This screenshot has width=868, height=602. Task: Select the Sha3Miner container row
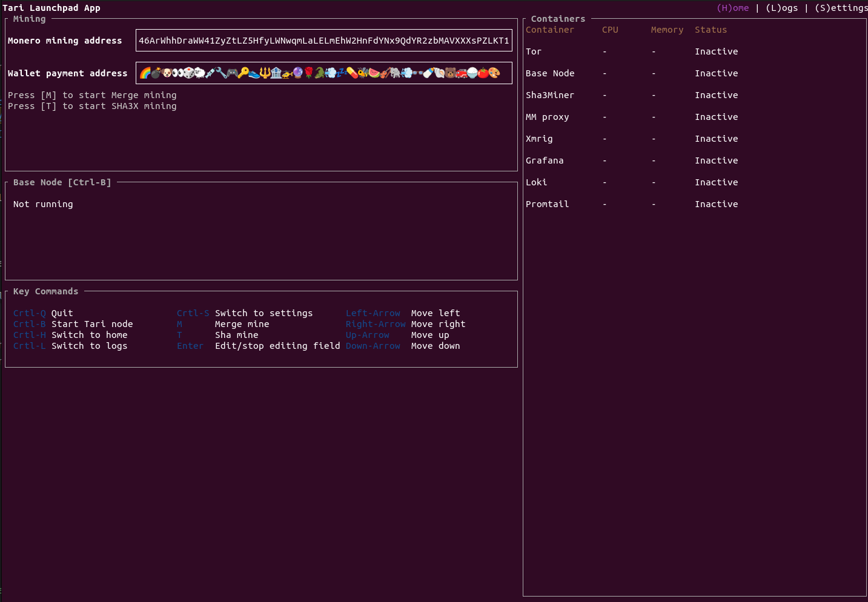632,95
